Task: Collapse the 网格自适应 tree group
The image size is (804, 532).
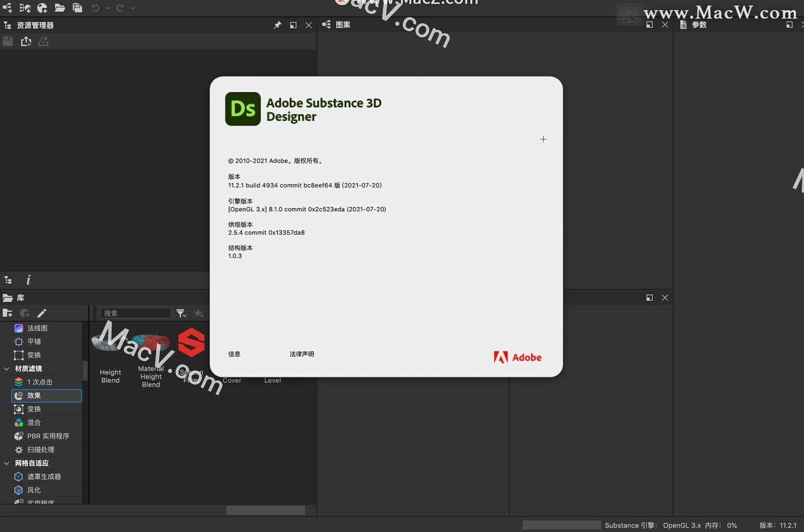Action: click(x=7, y=463)
